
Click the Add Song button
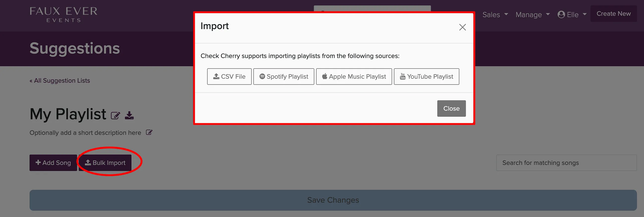tap(53, 163)
